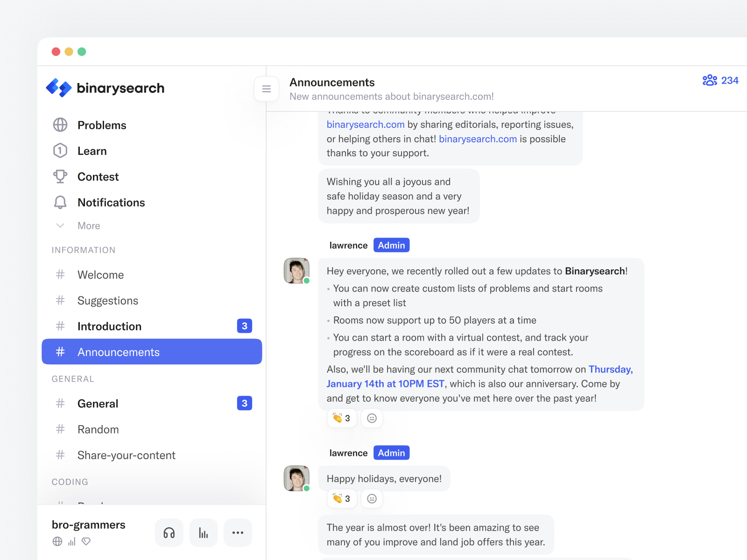Follow the binarysearch.com link
Viewport: 747px width, 560px height.
[x=366, y=125]
